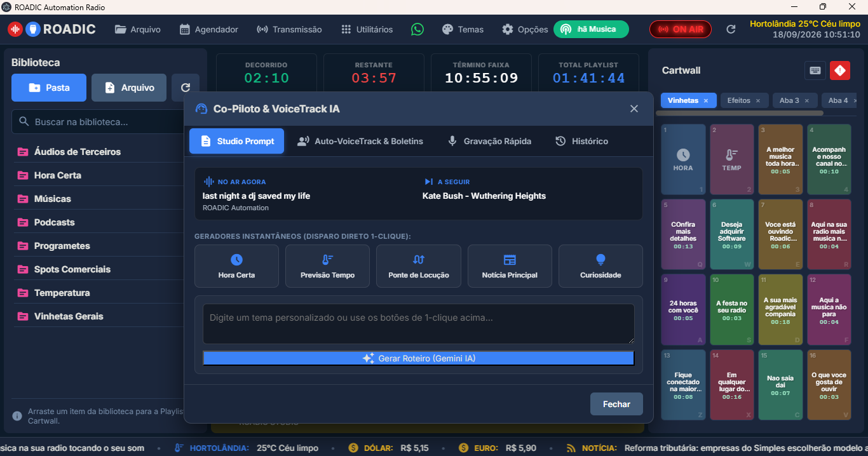Click the Pasta button in Biblioteca
Screen dimensions: 868x456
[x=49, y=88]
